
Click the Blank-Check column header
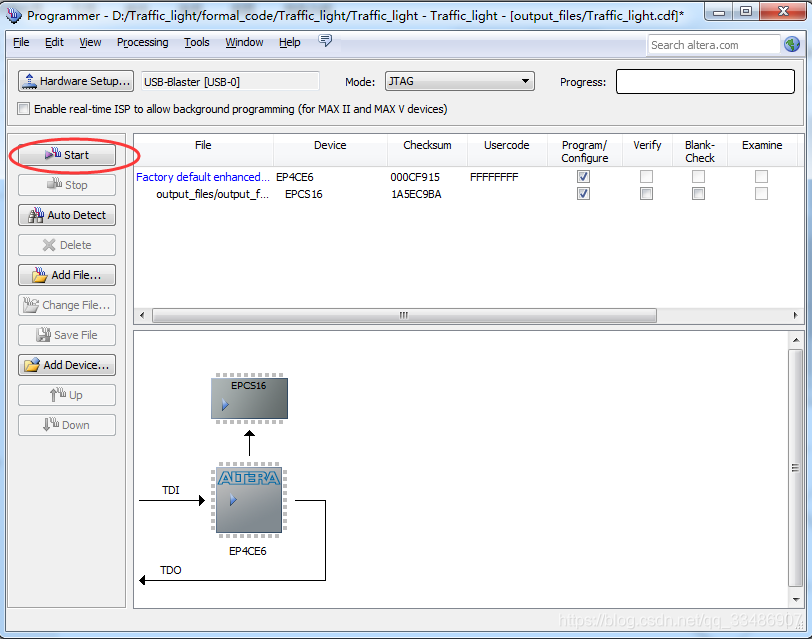click(700, 151)
